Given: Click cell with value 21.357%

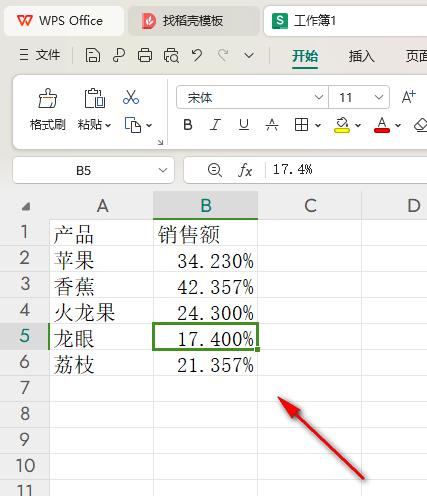Looking at the screenshot, I should point(206,363).
